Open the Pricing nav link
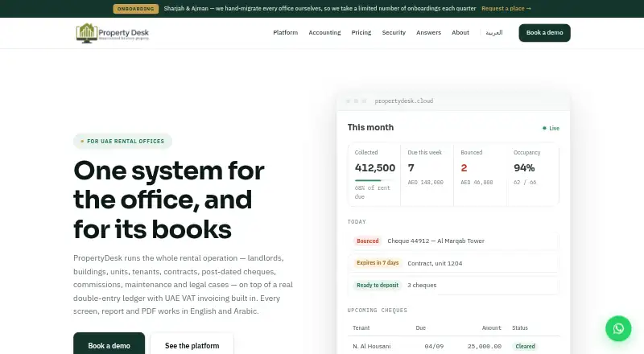The width and height of the screenshot is (644, 354). [361, 32]
